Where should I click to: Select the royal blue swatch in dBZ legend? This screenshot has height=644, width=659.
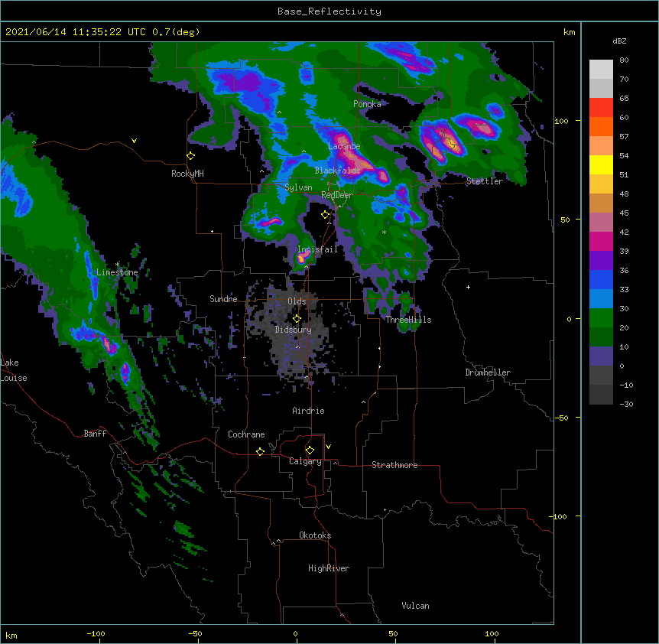601,279
